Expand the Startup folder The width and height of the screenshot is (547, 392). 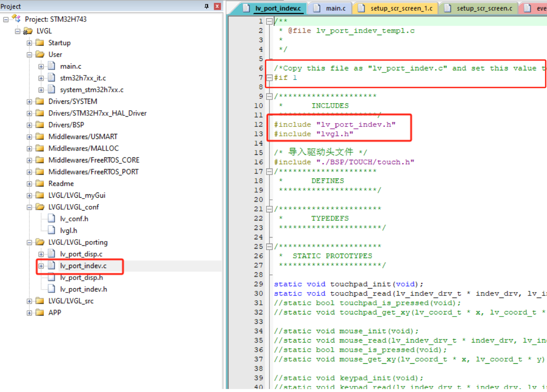coord(29,43)
